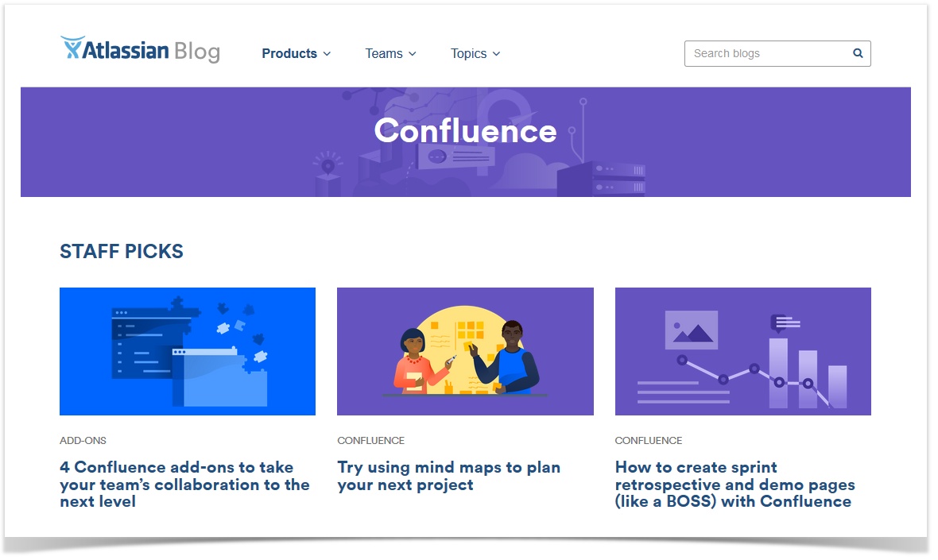Open the Topics menu
Image resolution: width=938 pixels, height=560 pixels.
475,53
